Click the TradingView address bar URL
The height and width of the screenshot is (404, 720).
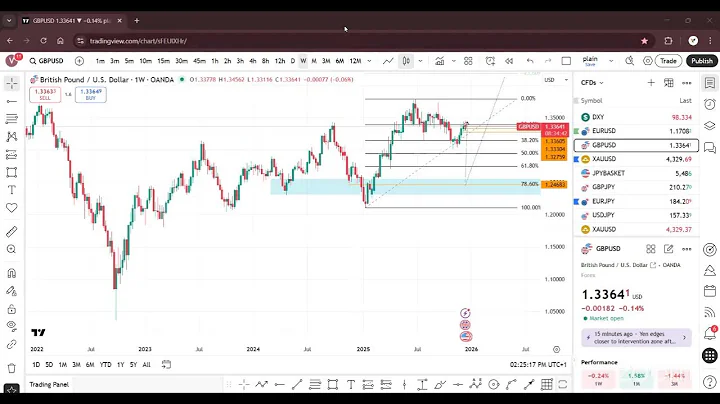coord(138,41)
